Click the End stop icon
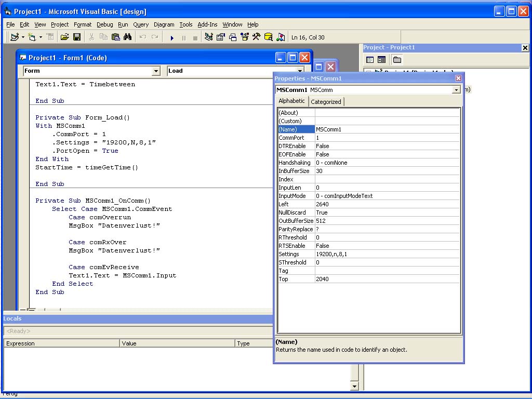This screenshot has width=532, height=399. point(195,37)
